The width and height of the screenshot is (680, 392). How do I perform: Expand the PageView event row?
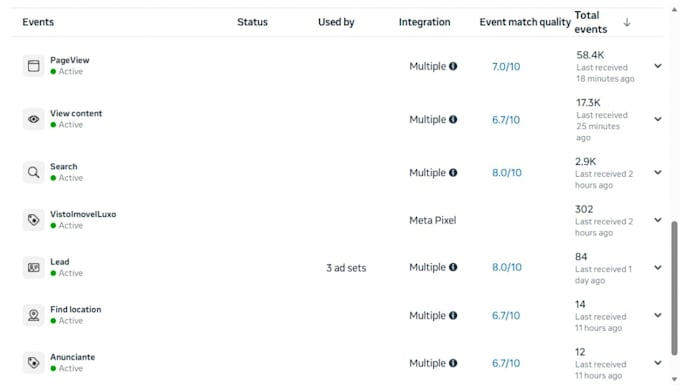[x=658, y=66]
